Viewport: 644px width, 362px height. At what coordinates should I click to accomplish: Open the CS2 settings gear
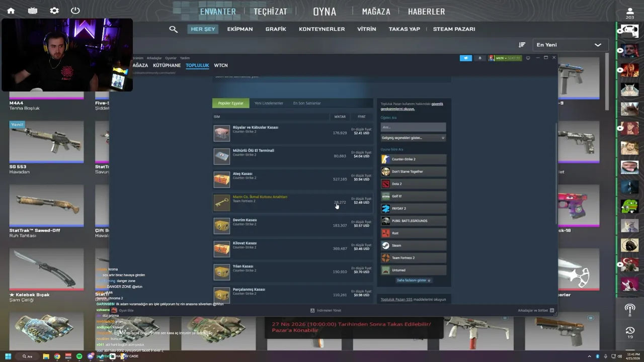(54, 11)
